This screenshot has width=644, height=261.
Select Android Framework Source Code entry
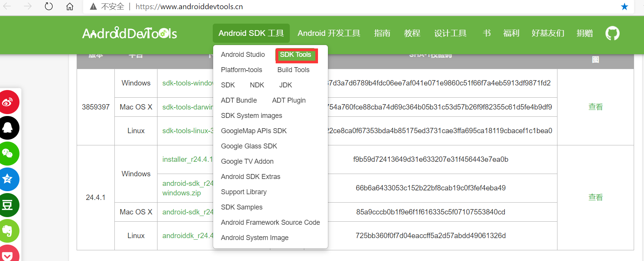pyautogui.click(x=270, y=222)
